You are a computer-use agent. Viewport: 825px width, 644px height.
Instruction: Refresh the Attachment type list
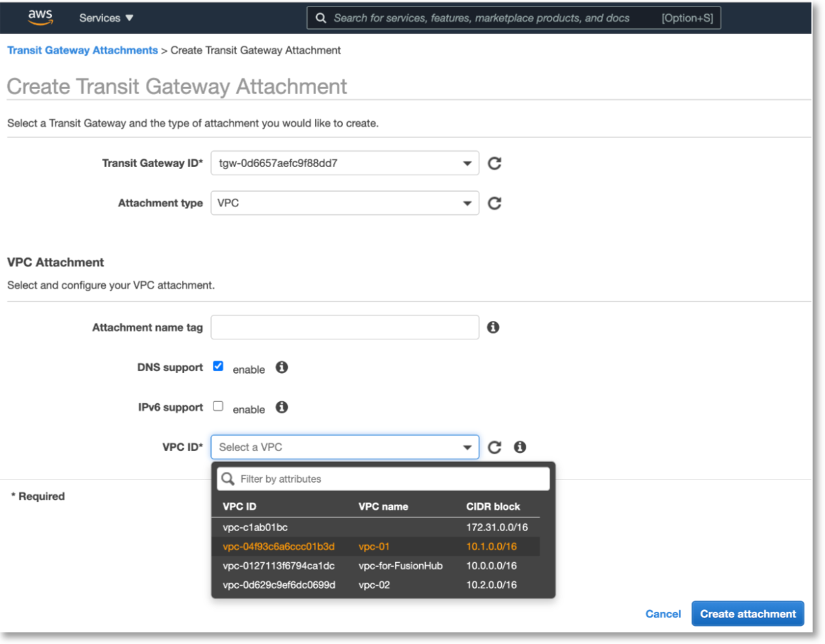(x=495, y=203)
